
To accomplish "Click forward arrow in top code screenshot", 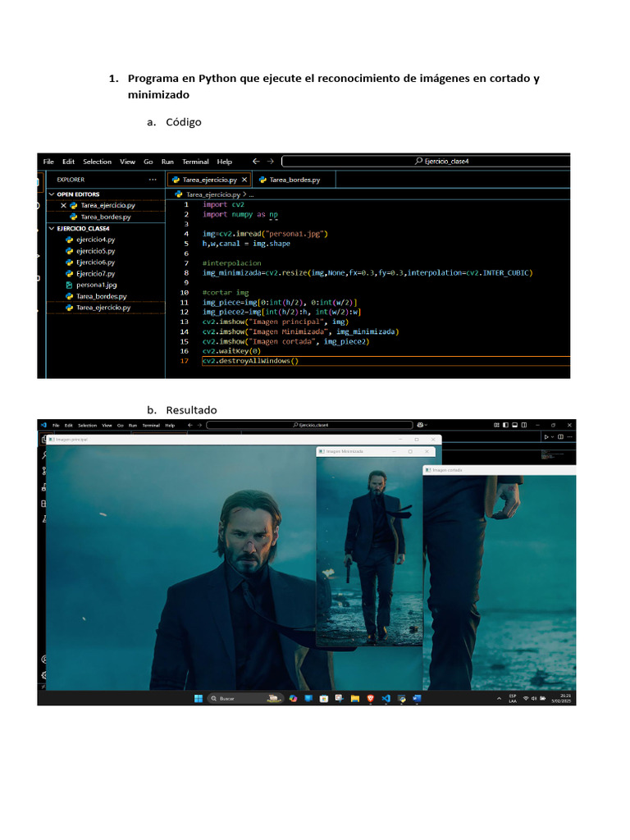I will [x=271, y=162].
